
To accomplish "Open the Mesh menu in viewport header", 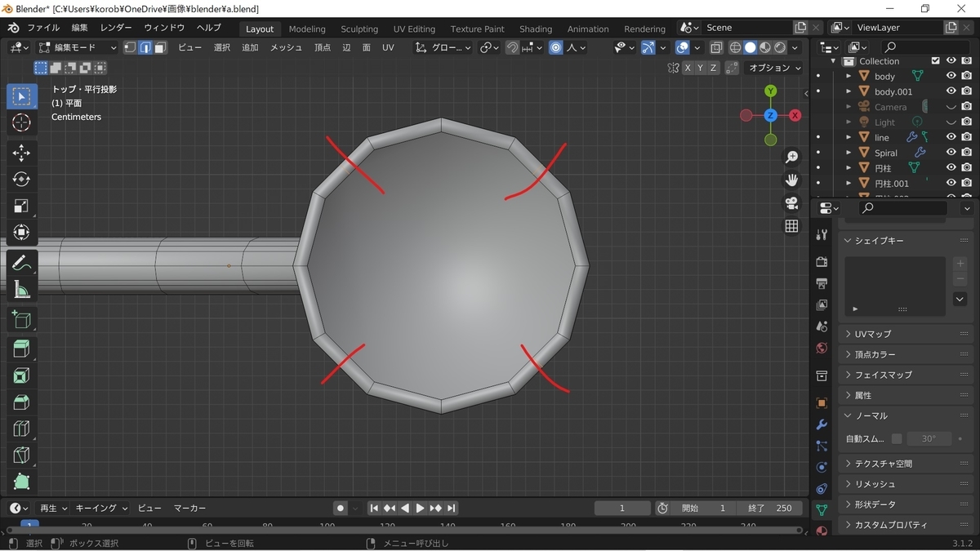I will click(x=286, y=47).
